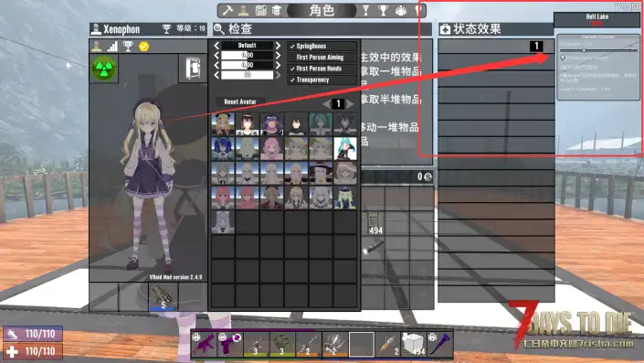The width and height of the screenshot is (644, 363).
Task: Switch to the character sub-tab below Xenophon
Action: click(97, 47)
